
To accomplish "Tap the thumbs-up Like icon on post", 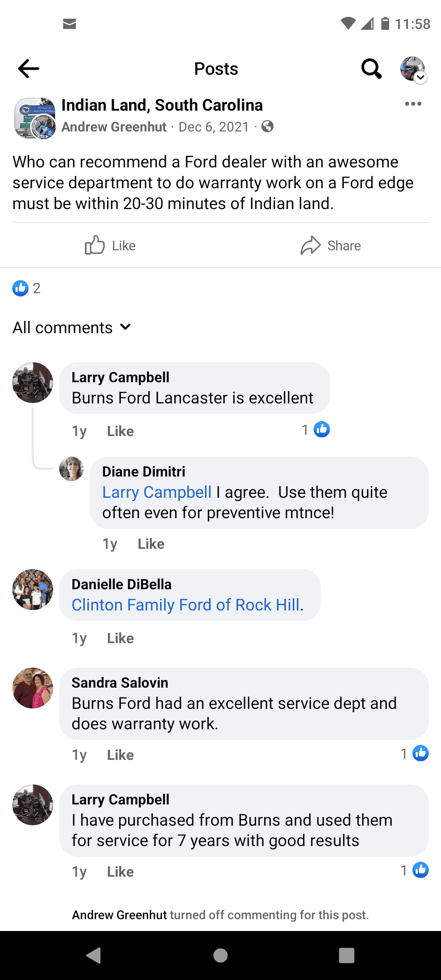I will click(x=95, y=245).
